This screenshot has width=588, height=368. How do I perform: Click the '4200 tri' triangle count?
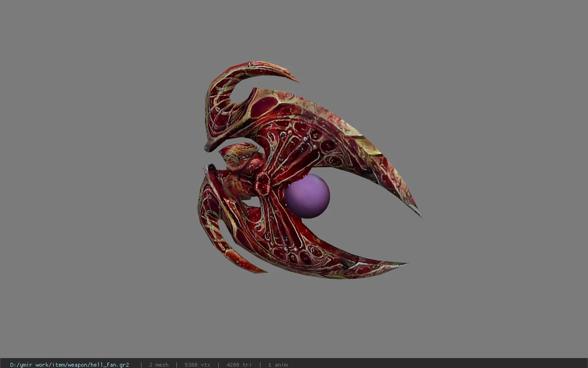tap(239, 365)
